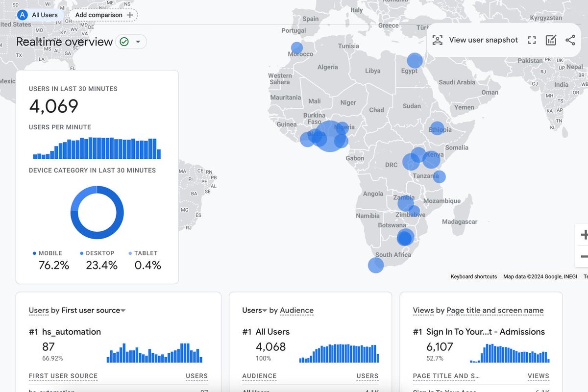Click VIEWS column header
The width and height of the screenshot is (588, 392).
538,376
